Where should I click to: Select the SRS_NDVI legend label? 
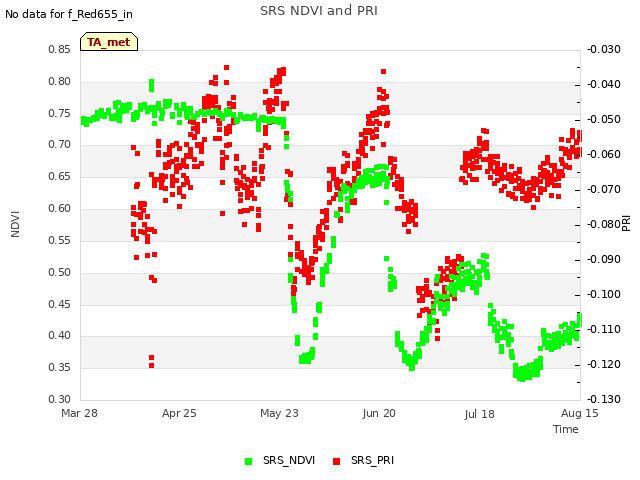289,460
